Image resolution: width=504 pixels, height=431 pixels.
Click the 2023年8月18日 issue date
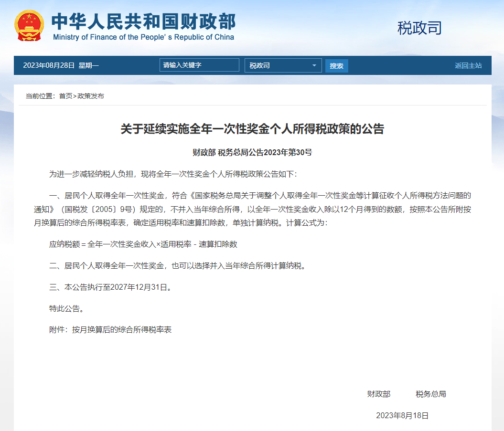[402, 415]
